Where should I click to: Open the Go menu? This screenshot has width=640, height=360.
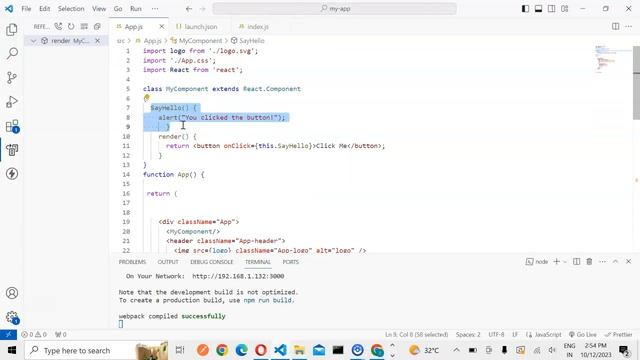pos(118,9)
